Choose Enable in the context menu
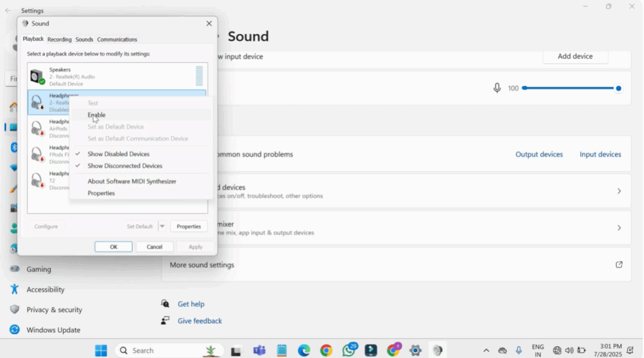 pos(96,115)
